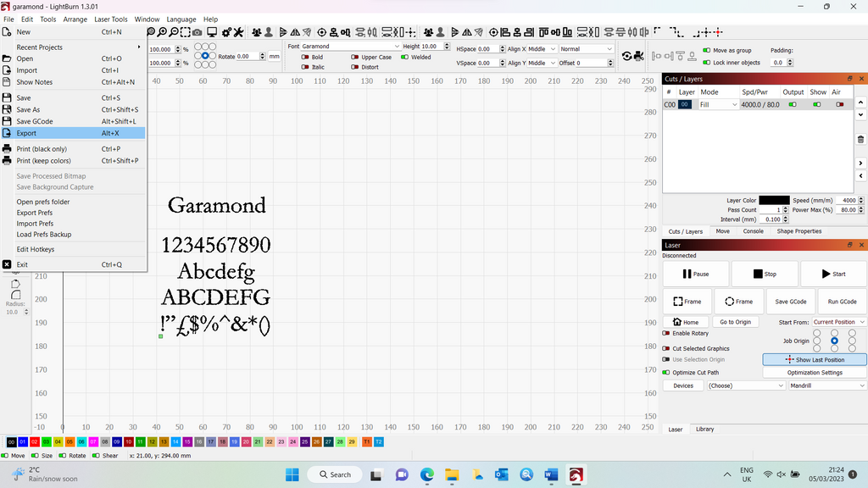Click the Optimization Settings button

click(x=815, y=372)
